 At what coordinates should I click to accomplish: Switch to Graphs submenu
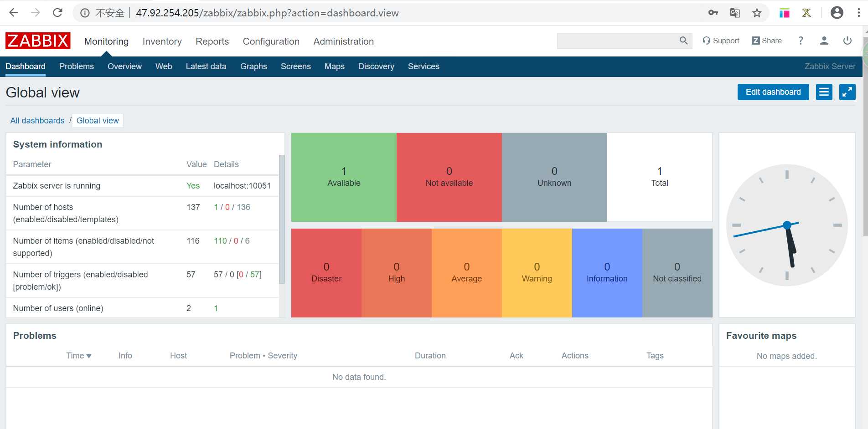pyautogui.click(x=253, y=66)
